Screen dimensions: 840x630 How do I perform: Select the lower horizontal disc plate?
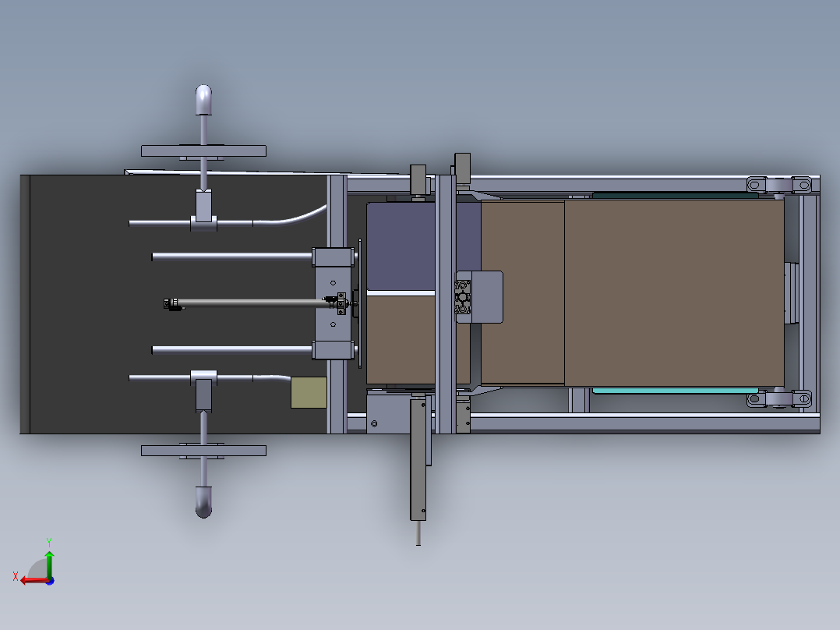click(x=203, y=451)
